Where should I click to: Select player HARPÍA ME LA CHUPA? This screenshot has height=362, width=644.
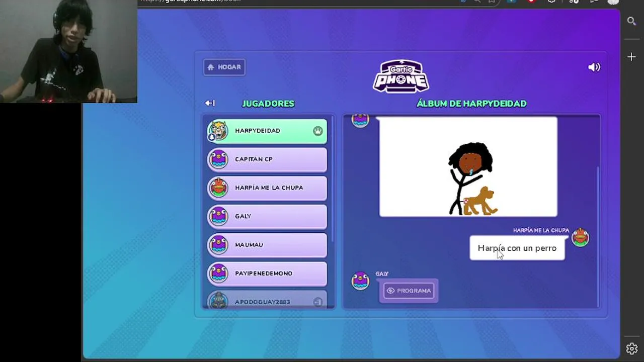[x=267, y=188]
